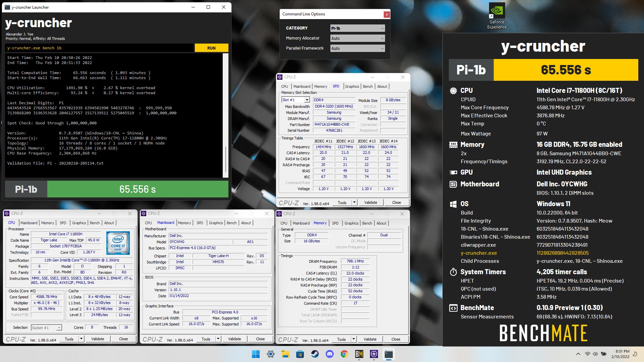Viewport: 644px width, 362px height.
Task: Click the BenchMate version icon
Action: (x=453, y=308)
